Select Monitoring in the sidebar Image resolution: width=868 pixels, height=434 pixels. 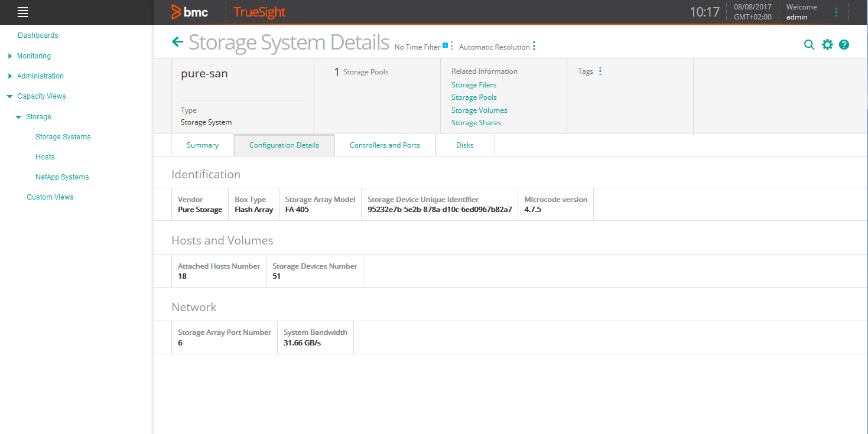coord(34,56)
